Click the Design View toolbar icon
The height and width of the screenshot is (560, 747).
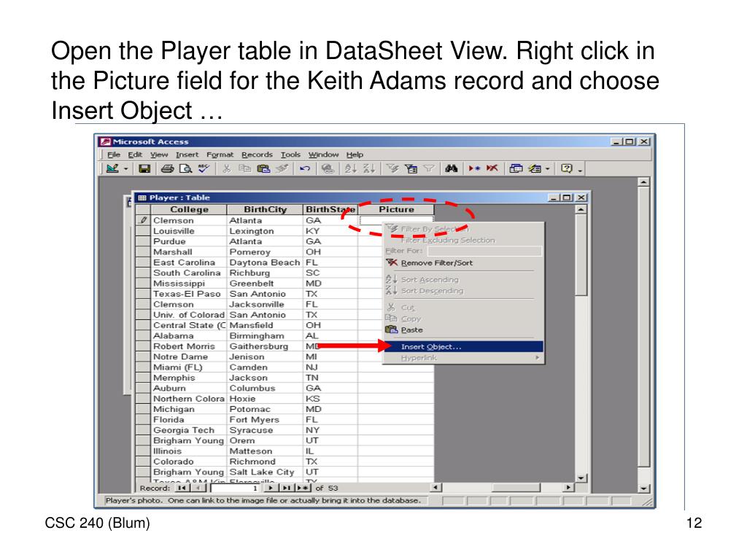pos(112,168)
